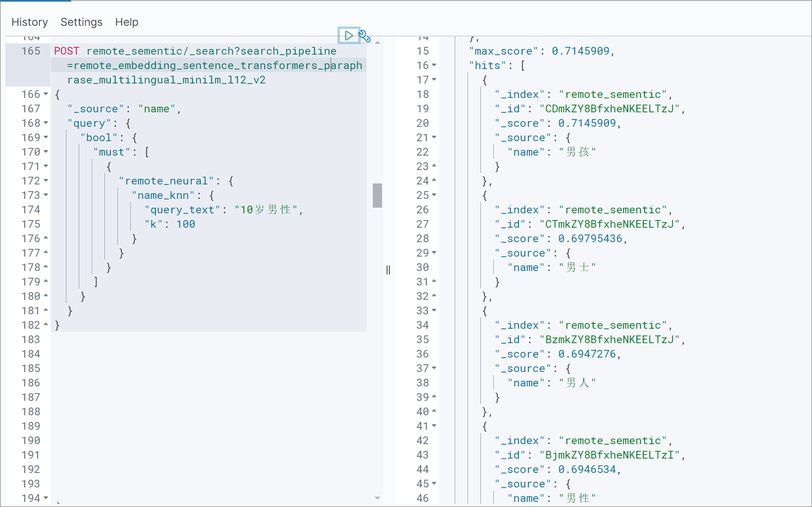Run the request with the play icon
This screenshot has width=812, height=507.
pos(349,36)
